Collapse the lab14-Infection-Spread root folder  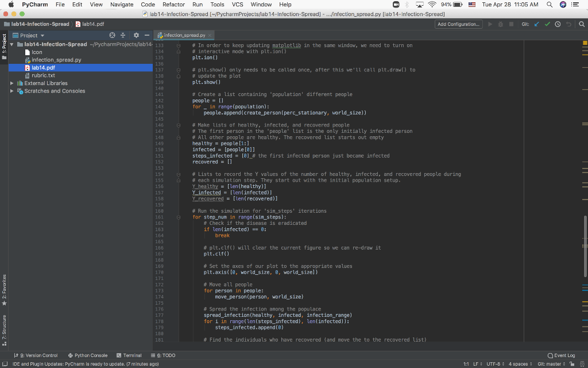point(11,44)
